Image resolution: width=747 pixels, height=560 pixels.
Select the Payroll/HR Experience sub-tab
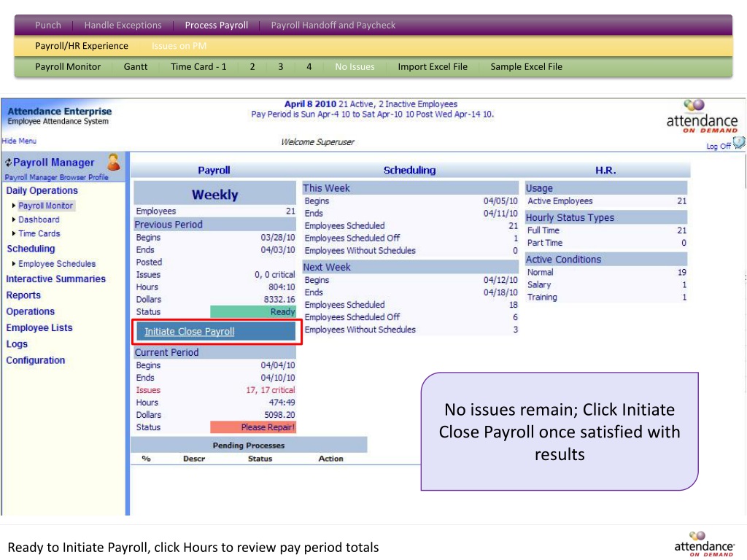tap(82, 46)
